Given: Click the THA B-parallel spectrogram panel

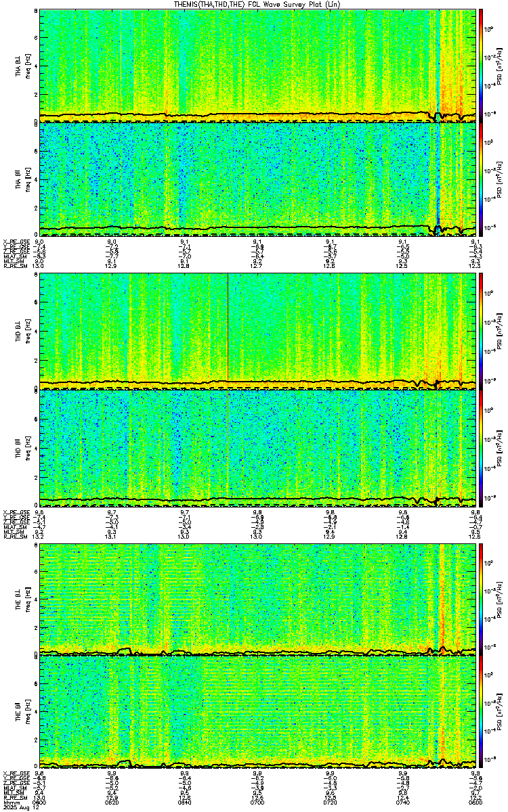Looking at the screenshot, I should pyautogui.click(x=258, y=179).
